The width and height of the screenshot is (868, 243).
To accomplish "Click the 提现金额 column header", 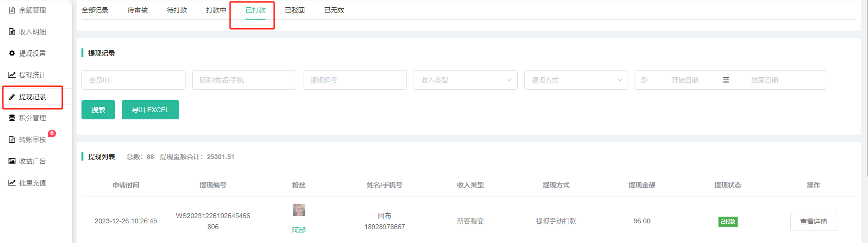I will coord(642,185).
